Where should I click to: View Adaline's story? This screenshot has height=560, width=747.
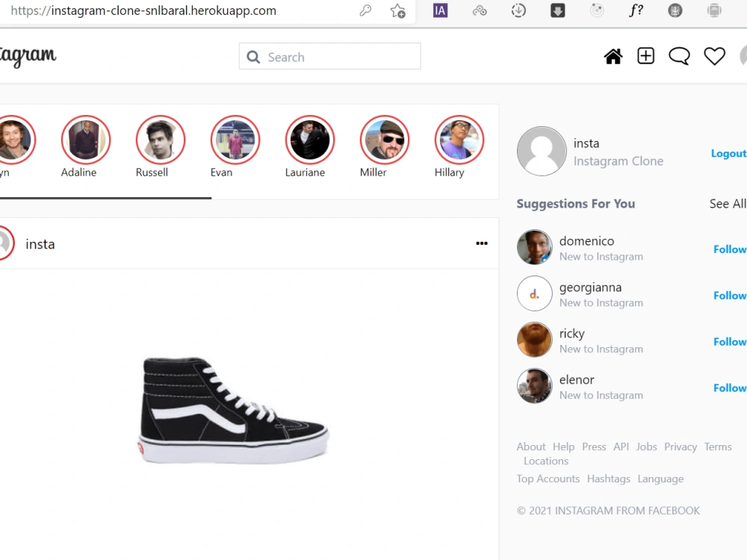(x=86, y=140)
